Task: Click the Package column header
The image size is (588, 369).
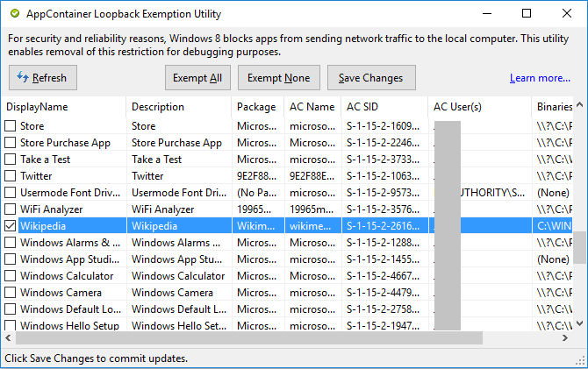Action: click(x=258, y=107)
